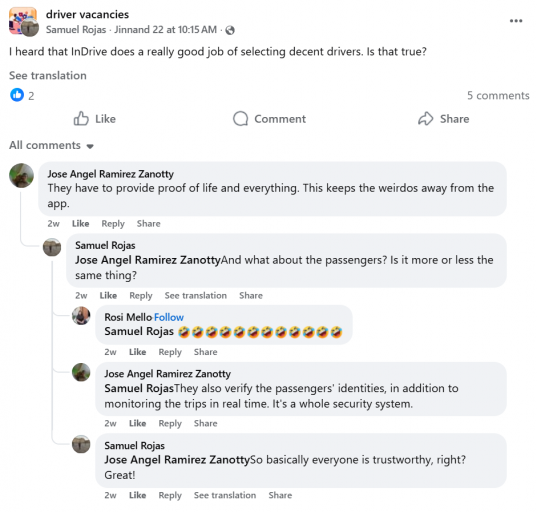Click the blue like reaction count icon
Screen dimensions: 537x512
point(17,95)
